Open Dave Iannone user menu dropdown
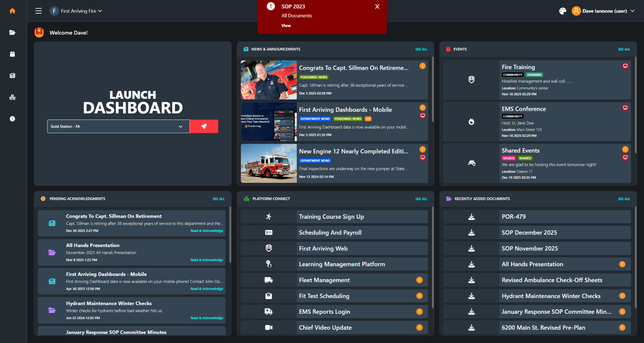The image size is (644, 343). [x=604, y=11]
